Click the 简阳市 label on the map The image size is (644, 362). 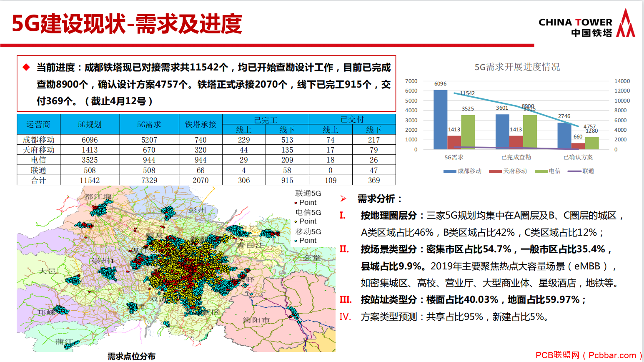point(257,320)
